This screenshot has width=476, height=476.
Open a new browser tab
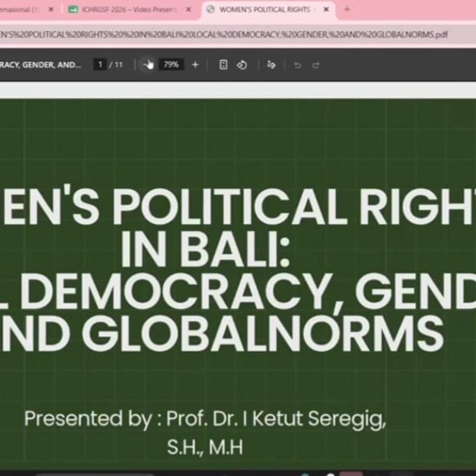click(347, 9)
